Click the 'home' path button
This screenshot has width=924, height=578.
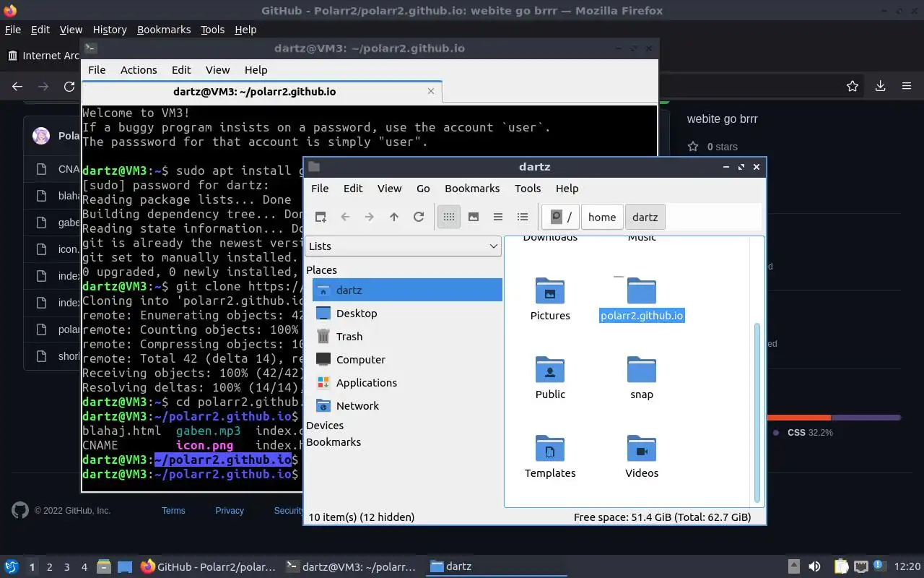pyautogui.click(x=602, y=217)
